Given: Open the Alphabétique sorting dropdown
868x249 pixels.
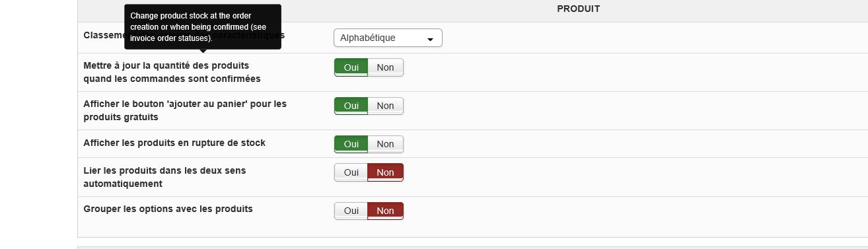Looking at the screenshot, I should 388,38.
